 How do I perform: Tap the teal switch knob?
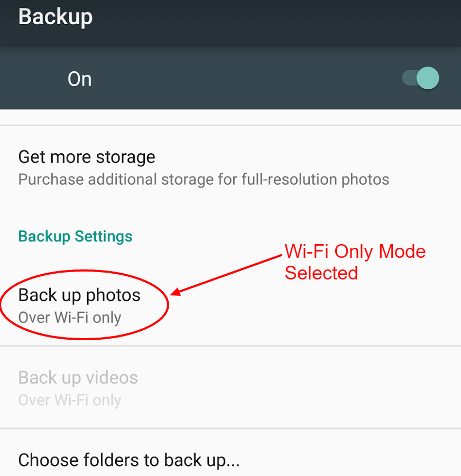(x=428, y=78)
